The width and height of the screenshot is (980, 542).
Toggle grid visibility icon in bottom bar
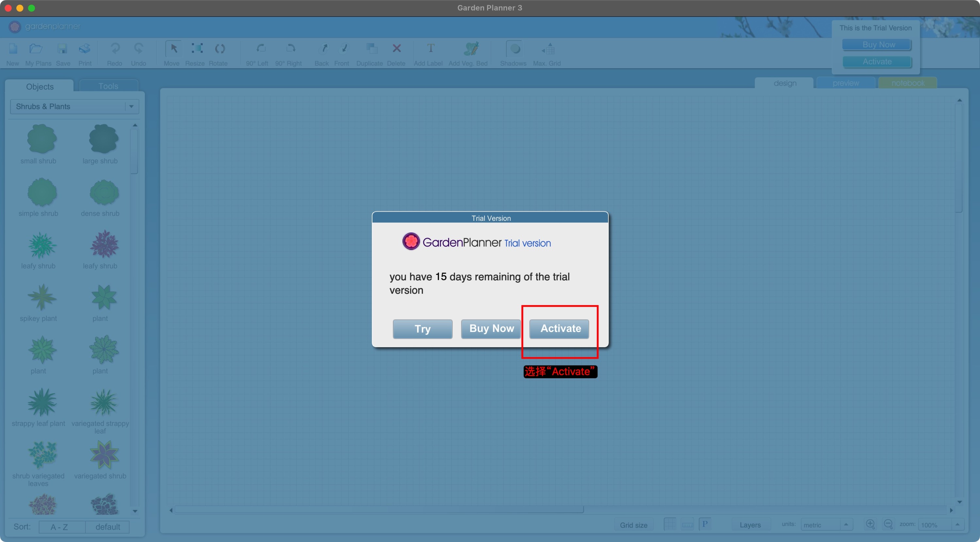pos(670,524)
